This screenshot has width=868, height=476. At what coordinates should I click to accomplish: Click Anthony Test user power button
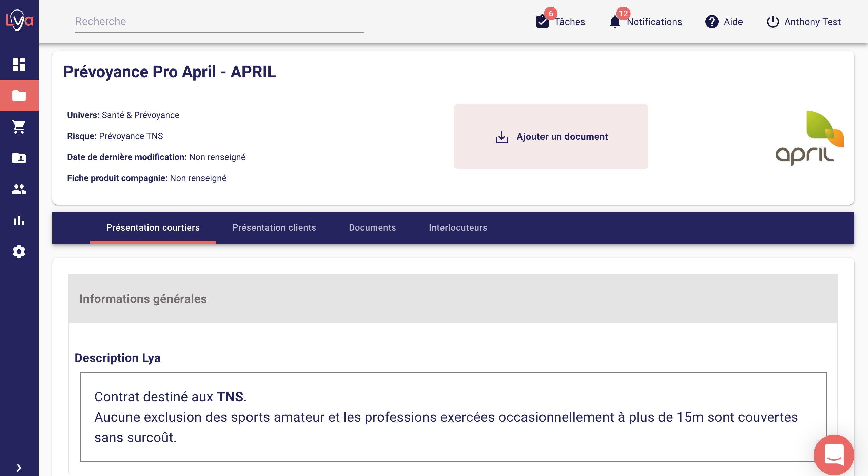coord(804,22)
